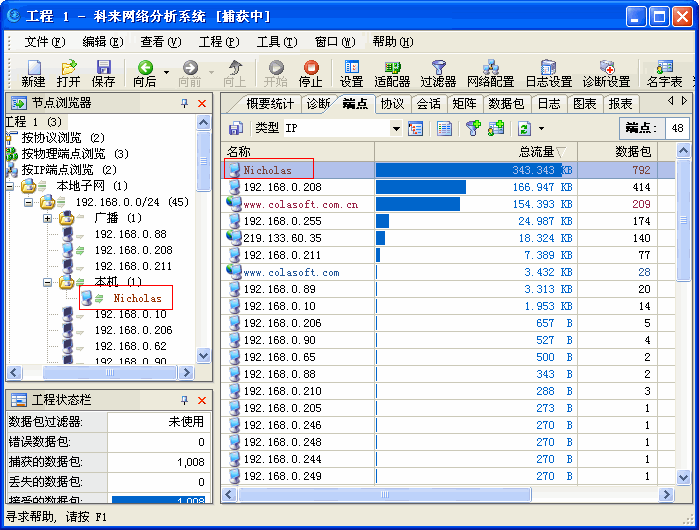Click the endpoint table horizontal scrollbar thumb
Viewport: 699px width, 530px height.
click(x=385, y=494)
